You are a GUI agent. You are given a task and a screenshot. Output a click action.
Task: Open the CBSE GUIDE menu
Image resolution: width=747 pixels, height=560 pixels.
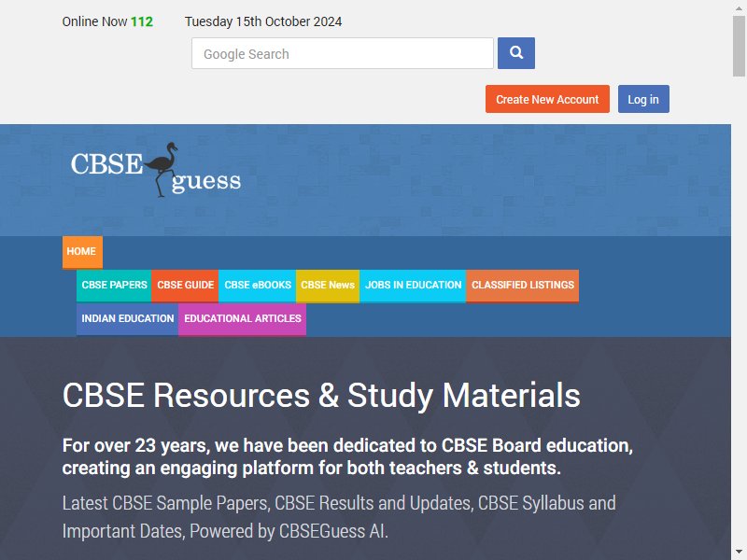(185, 286)
